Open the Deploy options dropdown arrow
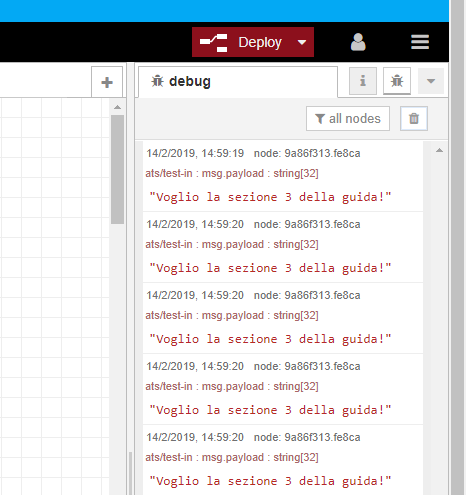Image resolution: width=466 pixels, height=495 pixels. (x=302, y=42)
